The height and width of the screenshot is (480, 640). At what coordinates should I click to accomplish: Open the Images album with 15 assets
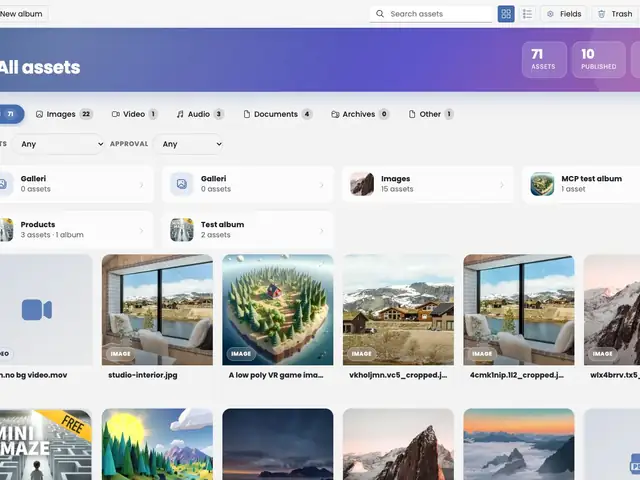click(428, 184)
